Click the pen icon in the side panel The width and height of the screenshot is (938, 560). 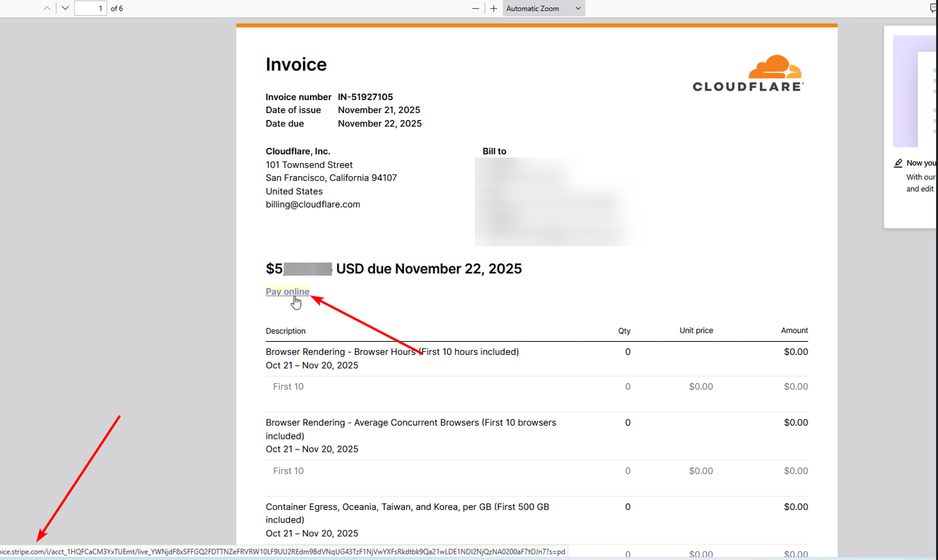coord(898,163)
